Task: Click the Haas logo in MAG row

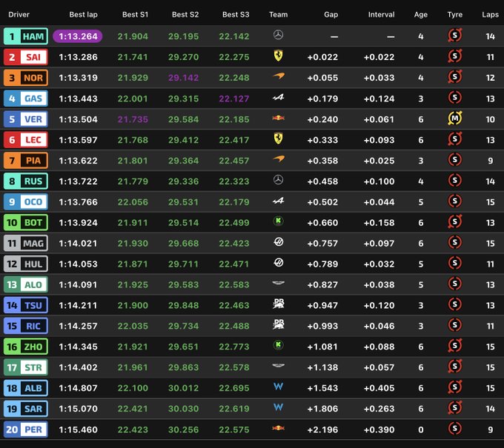Action: coord(279,241)
